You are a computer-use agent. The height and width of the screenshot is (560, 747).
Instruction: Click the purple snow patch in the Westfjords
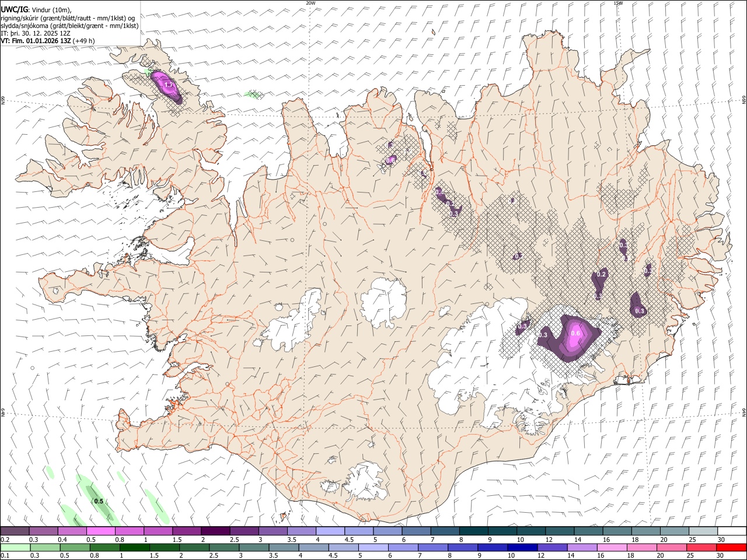tap(167, 86)
